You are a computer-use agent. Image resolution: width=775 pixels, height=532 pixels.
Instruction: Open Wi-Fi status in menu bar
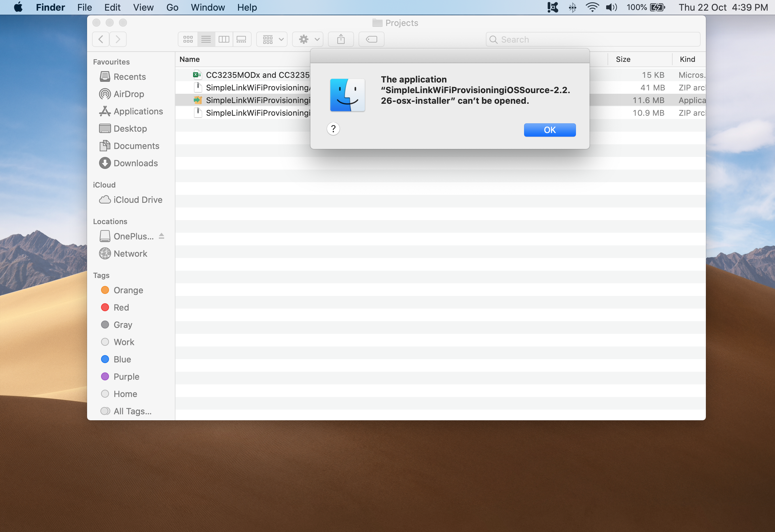click(592, 7)
